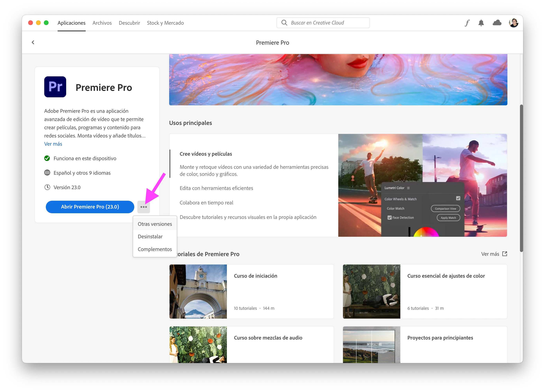Click 'Abrir Premiere Pro (23.0)' button
Viewport: 545px width, 392px height.
pos(90,207)
